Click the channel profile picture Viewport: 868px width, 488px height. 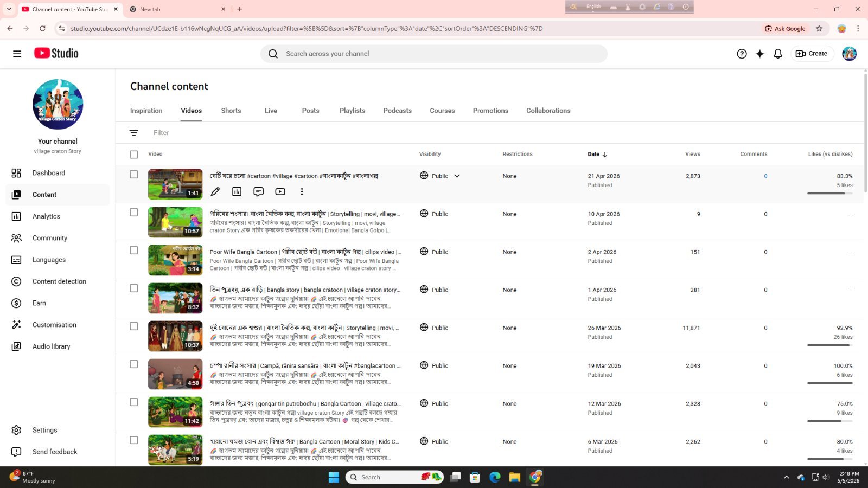point(58,104)
